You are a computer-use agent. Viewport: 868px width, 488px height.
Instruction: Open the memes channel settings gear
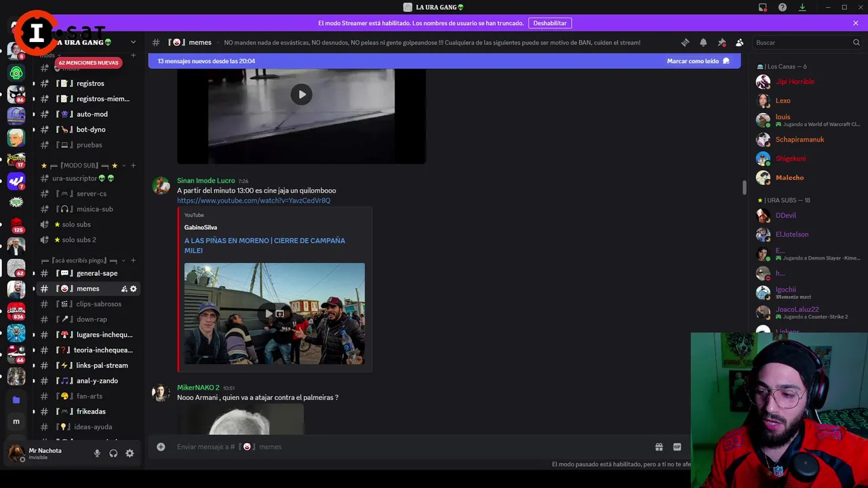(x=134, y=289)
